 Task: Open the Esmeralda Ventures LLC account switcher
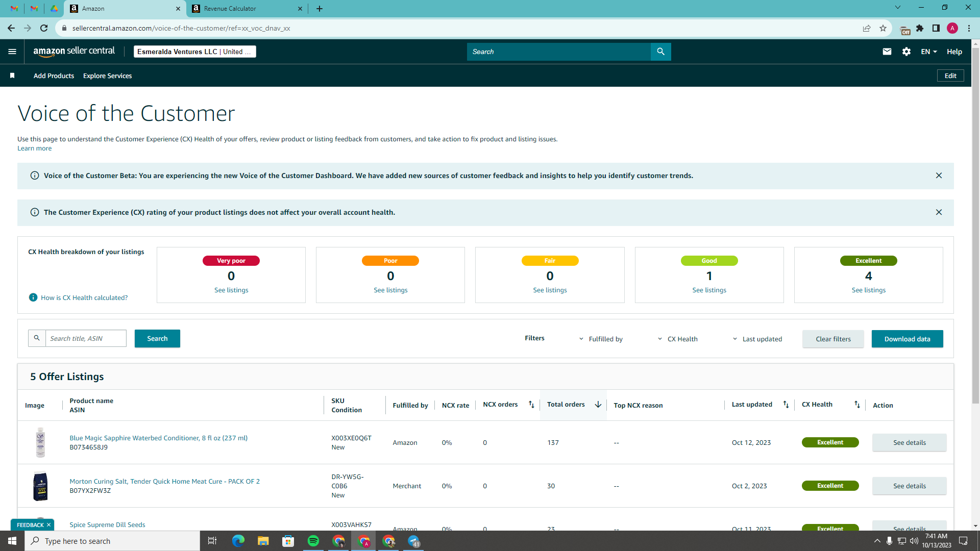point(194,52)
